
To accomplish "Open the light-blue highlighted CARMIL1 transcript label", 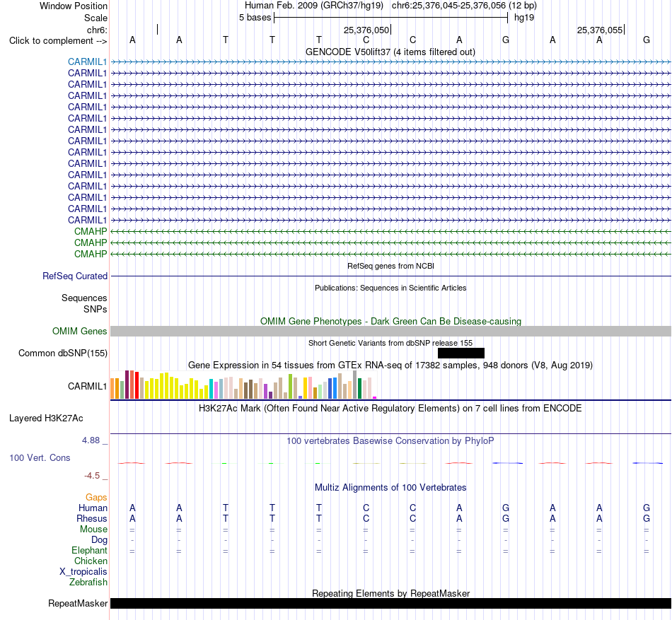I will coord(87,62).
